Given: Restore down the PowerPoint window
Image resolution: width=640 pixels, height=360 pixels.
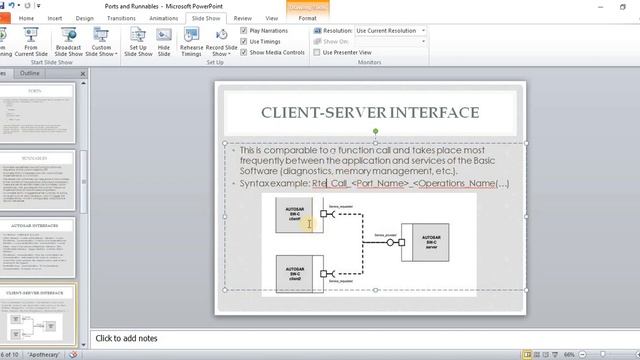Looking at the screenshot, I should 622,7.
